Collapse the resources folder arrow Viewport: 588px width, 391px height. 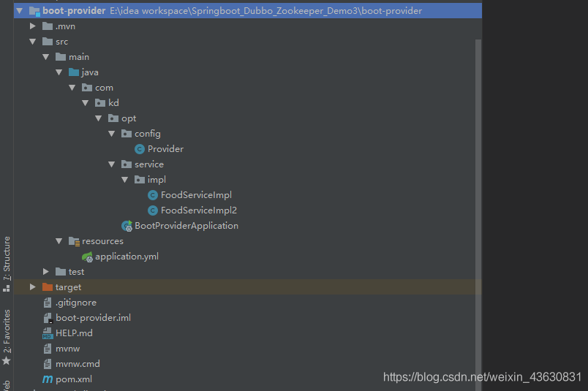pyautogui.click(x=59, y=241)
